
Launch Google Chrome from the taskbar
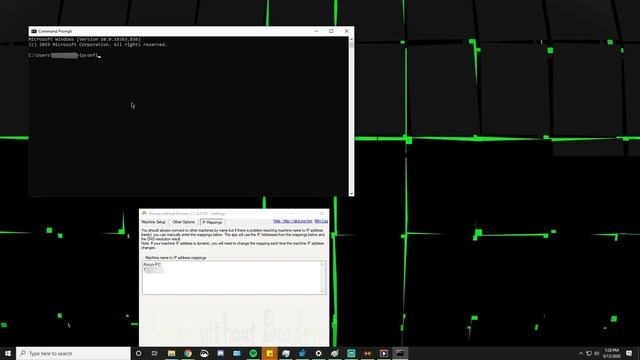point(188,353)
